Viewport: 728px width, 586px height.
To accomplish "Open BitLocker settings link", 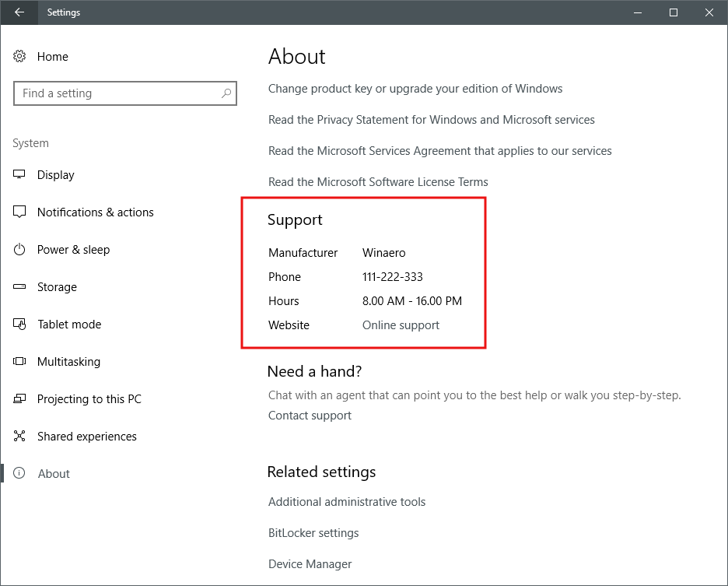I will [313, 533].
